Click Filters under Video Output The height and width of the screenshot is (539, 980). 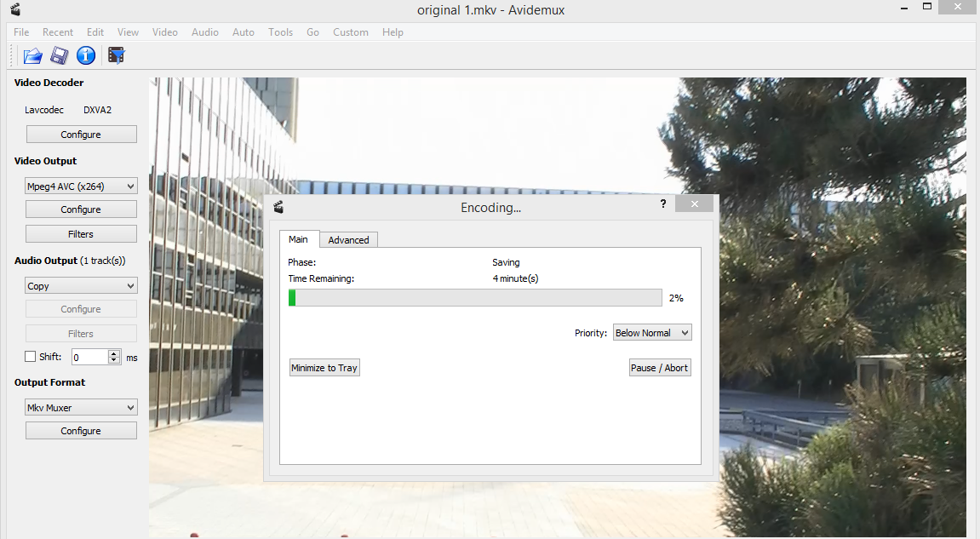[x=81, y=234]
